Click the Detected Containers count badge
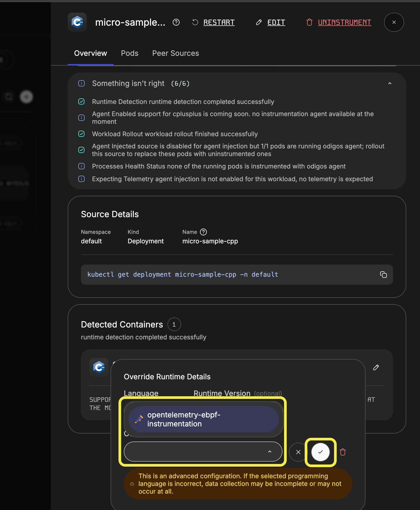Screen dimensions: 420x510 coord(174,325)
